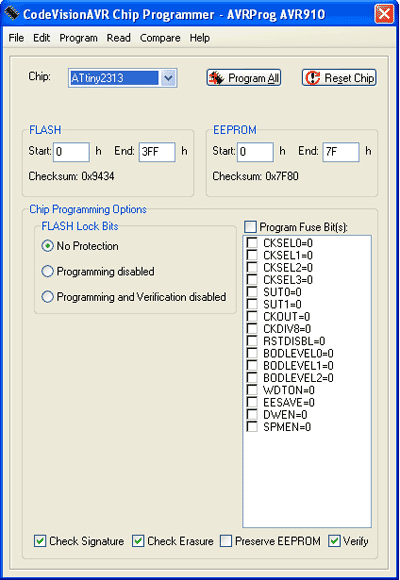This screenshot has height=580, width=400.
Task: Click the FLASH End address field
Action: 157,152
